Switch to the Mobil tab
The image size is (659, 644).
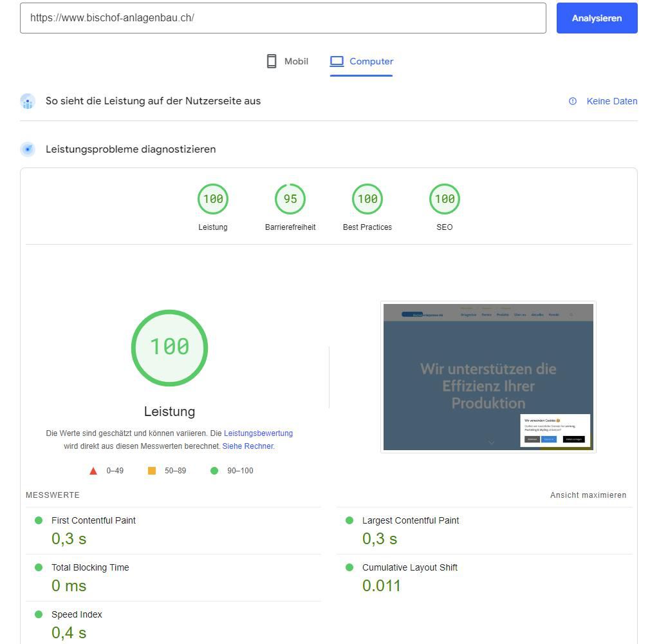pos(288,61)
